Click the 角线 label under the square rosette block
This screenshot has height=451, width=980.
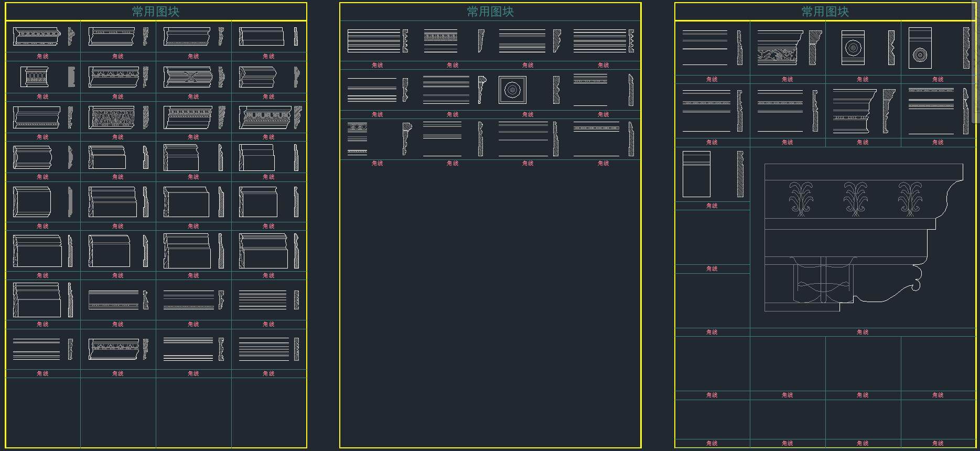click(528, 114)
